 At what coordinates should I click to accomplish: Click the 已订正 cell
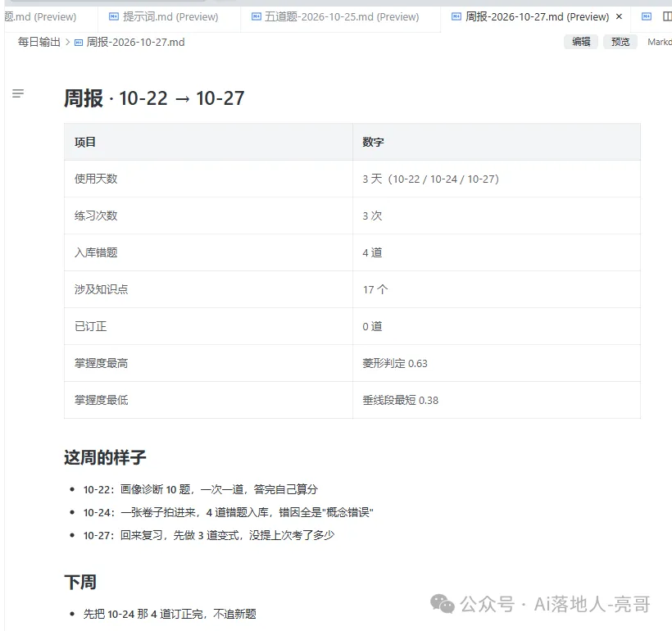(208, 326)
